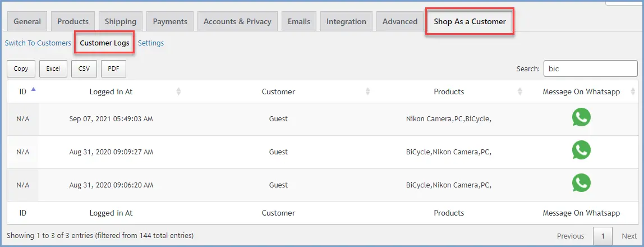This screenshot has height=247, width=644.
Task: Sort by Message On Whatsapp column
Action: 581,92
